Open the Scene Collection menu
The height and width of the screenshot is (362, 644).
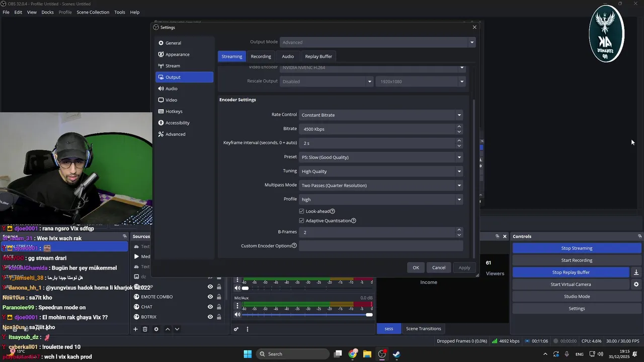pos(93,12)
